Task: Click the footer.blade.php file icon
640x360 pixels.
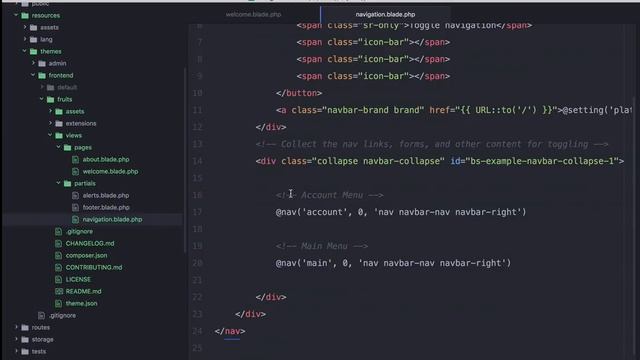Action: pyautogui.click(x=75, y=207)
